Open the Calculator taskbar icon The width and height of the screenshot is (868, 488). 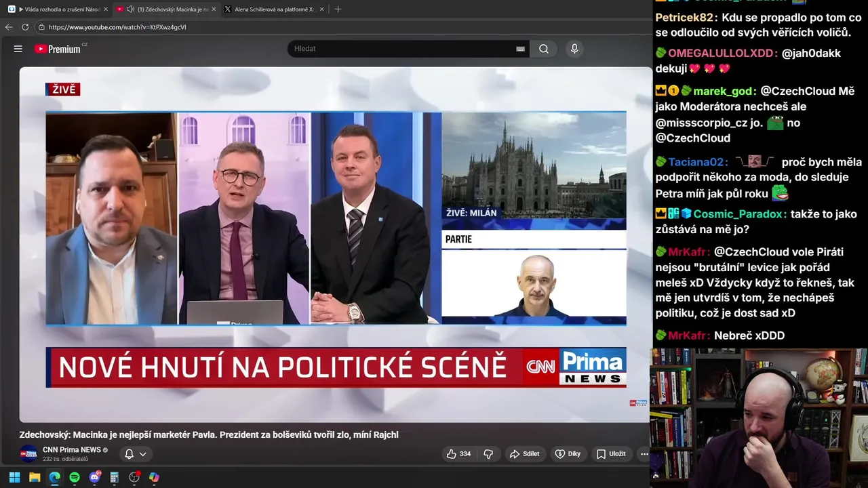pyautogui.click(x=115, y=477)
